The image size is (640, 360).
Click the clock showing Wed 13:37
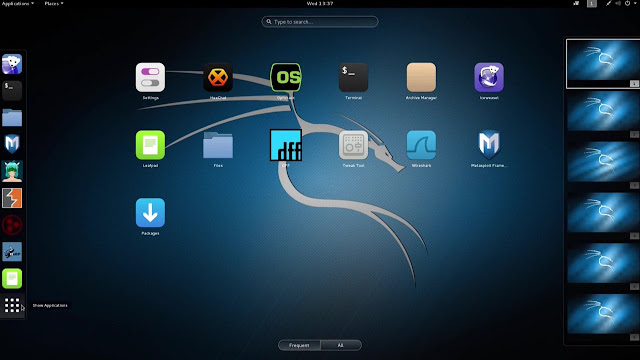click(x=320, y=3)
